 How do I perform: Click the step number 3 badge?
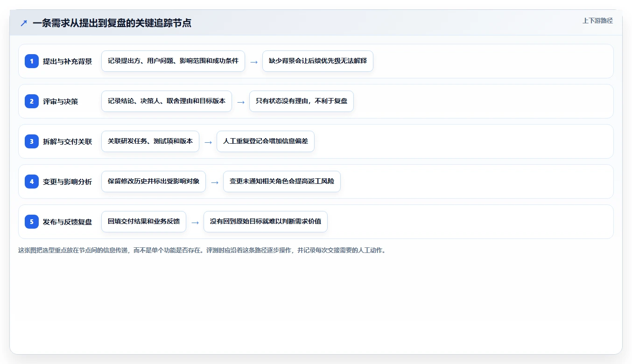(x=32, y=141)
